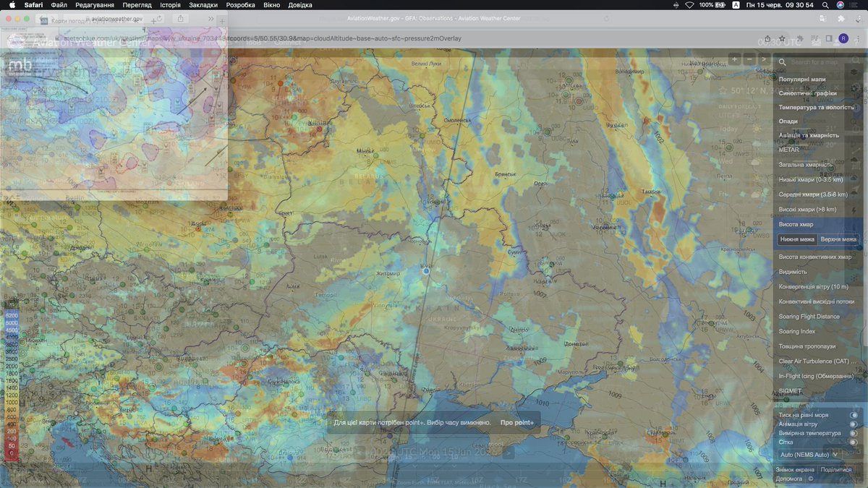The height and width of the screenshot is (488, 868).
Task: Show more toolbar items via the double-chevron
Action: pyautogui.click(x=210, y=19)
